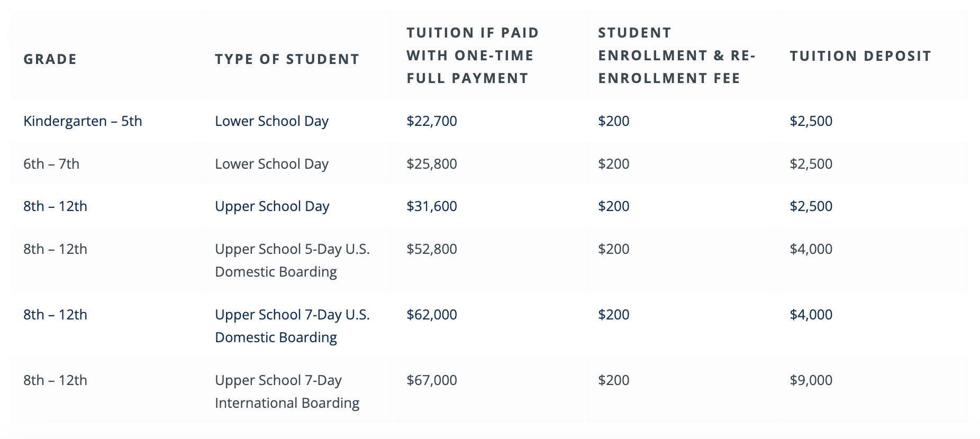Click the $9,000 tuition deposit value
980x439 pixels.
[811, 380]
